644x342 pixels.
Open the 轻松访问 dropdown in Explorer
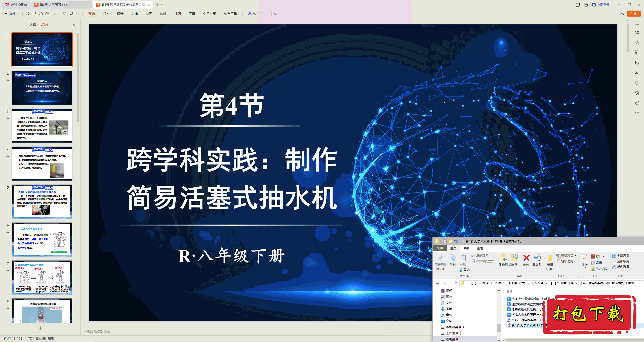(x=566, y=261)
